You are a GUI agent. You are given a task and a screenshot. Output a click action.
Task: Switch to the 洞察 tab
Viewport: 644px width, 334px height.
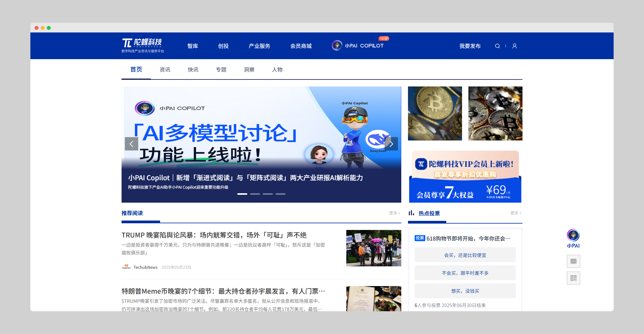249,70
